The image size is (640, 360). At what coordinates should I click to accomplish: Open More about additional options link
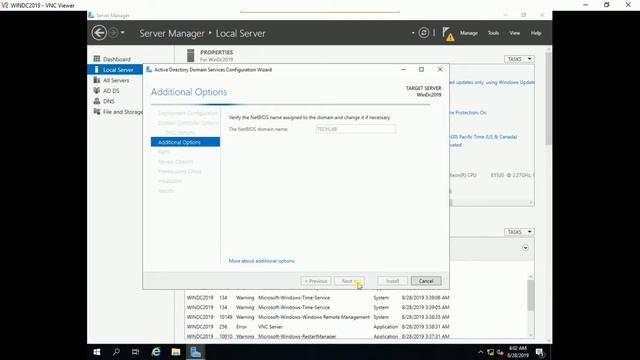262,261
